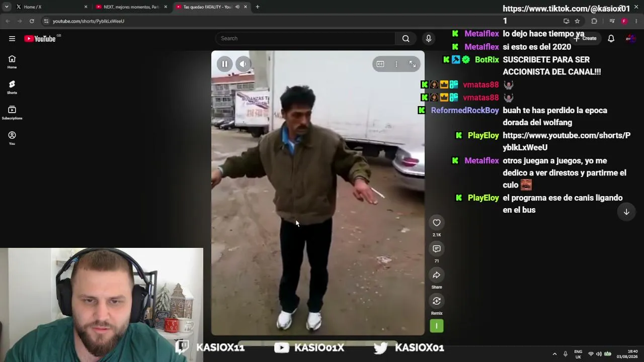Open the taskbar microphone indicator
The image size is (644, 362).
coord(566,354)
